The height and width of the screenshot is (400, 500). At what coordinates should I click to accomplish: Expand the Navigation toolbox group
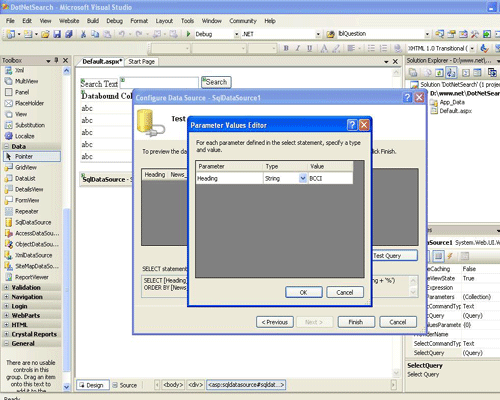6,297
